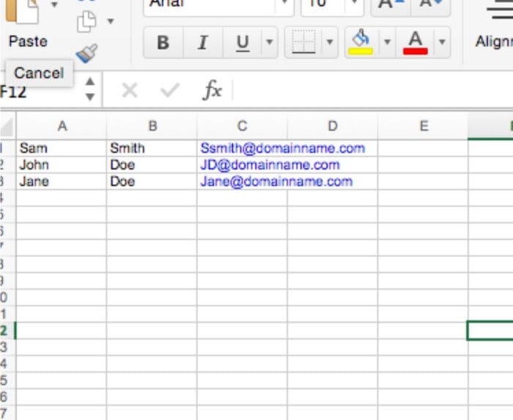Click the Copy icon
Screen dimensions: 513x420
pyautogui.click(x=86, y=22)
